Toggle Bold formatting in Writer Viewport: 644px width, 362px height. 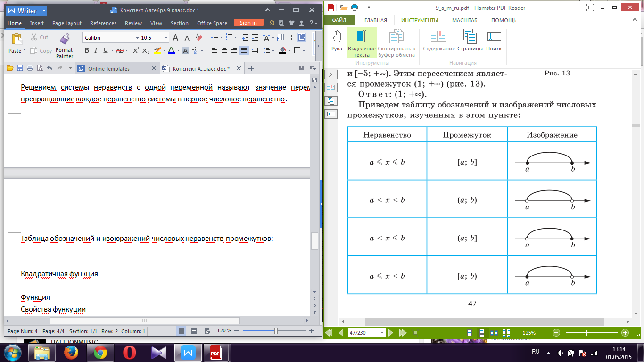tap(86, 50)
